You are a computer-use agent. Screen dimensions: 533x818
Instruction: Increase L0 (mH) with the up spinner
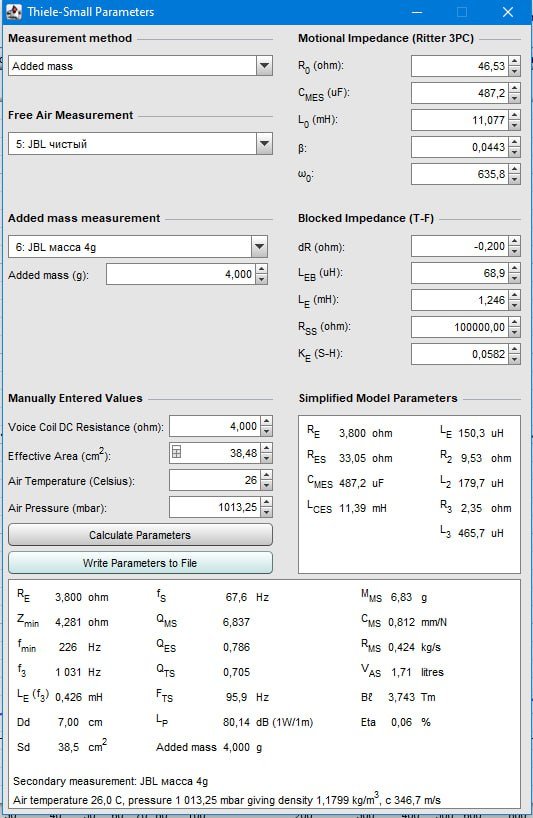click(515, 115)
